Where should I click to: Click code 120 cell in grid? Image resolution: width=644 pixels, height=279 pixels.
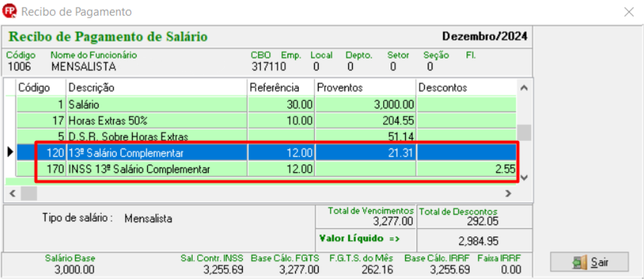point(41,152)
